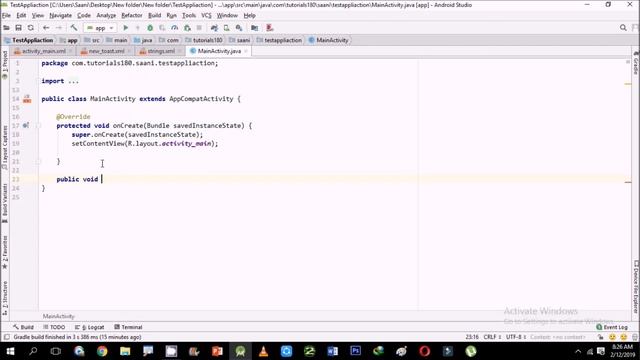Click the tool window quick-access icon in status bar
Screen dimensions: 640x360
tap(6, 337)
